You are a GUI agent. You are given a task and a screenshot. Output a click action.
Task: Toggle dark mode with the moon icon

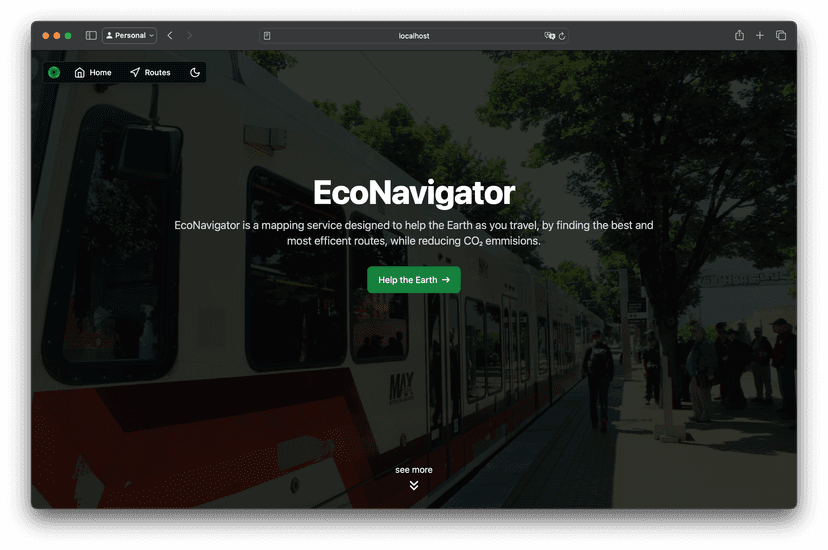(195, 72)
